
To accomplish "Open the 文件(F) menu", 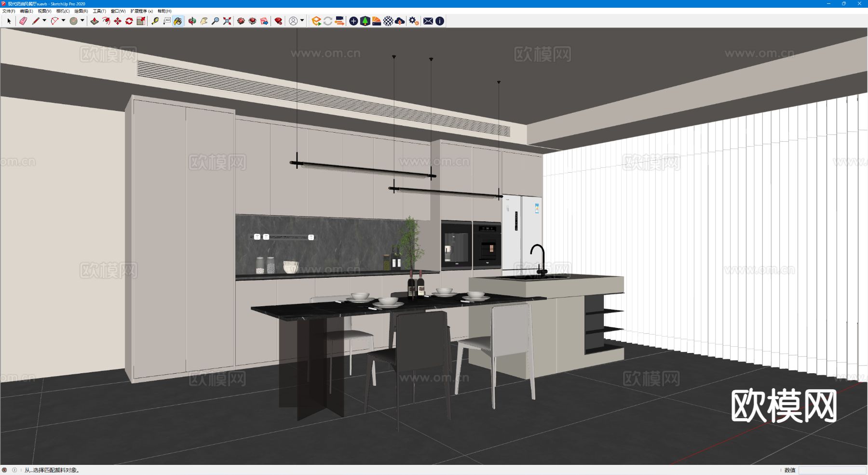I will [x=9, y=11].
